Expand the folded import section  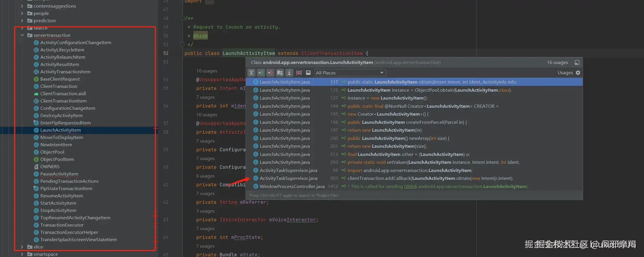[182, 1]
